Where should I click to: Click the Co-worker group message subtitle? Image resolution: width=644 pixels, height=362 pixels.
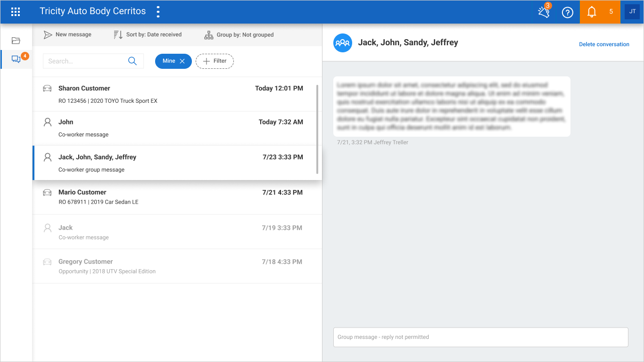tap(91, 170)
